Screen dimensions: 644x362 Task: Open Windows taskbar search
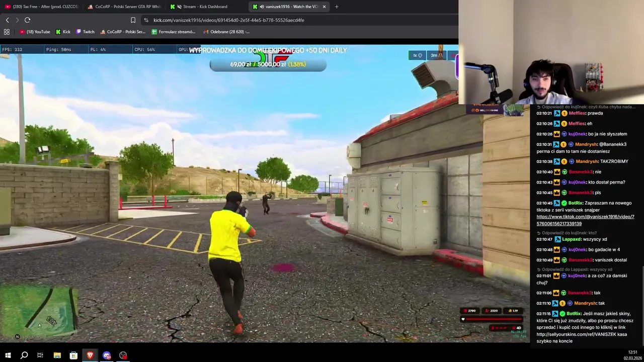(24, 355)
